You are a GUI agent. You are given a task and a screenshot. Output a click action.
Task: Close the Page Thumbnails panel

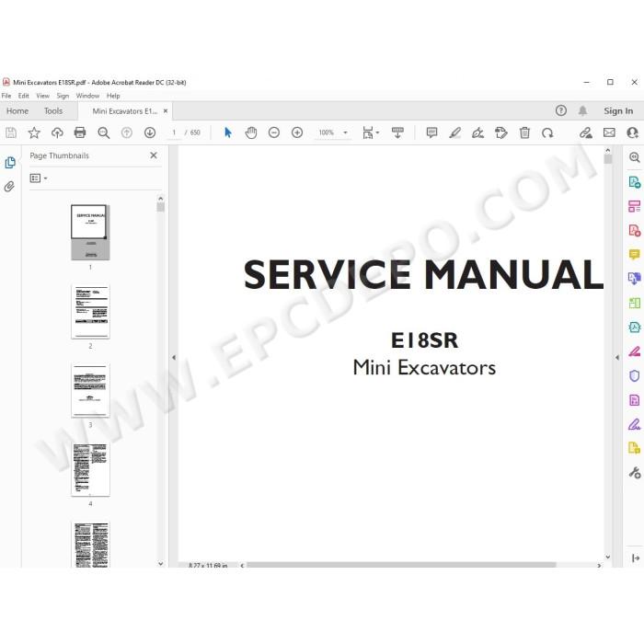154,155
